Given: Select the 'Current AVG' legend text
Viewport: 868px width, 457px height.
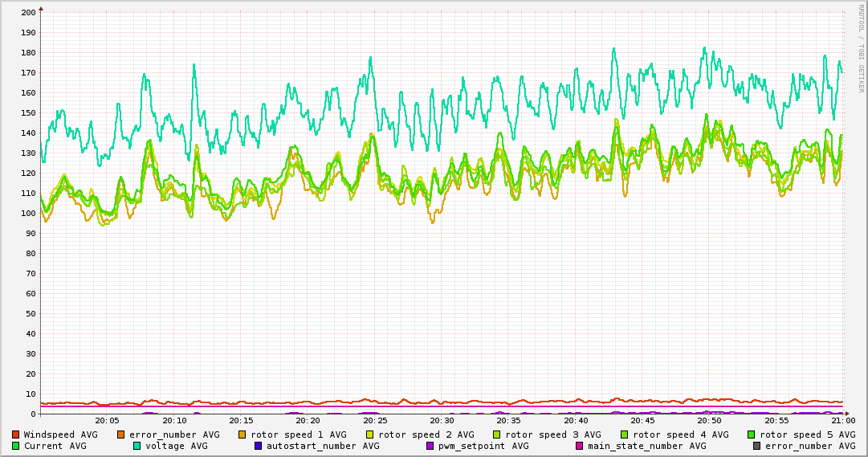Looking at the screenshot, I should tap(55, 446).
